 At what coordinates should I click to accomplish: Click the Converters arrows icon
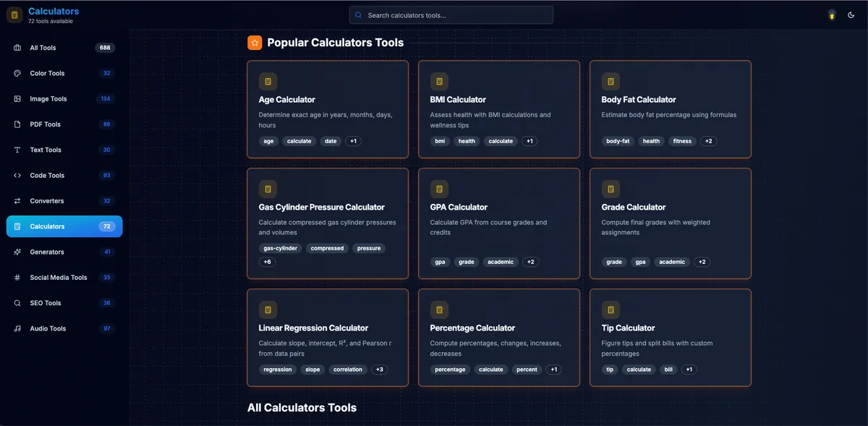17,201
